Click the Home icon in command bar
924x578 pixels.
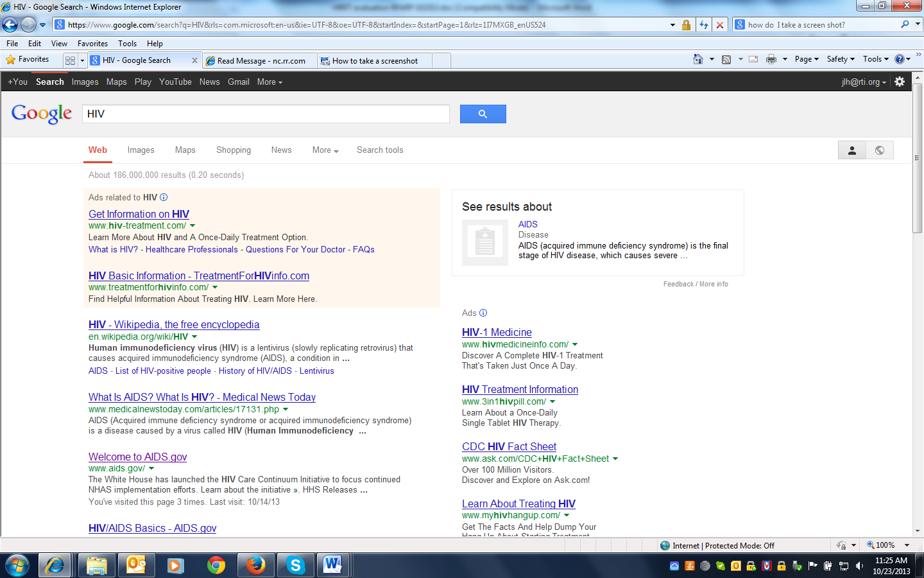[698, 59]
